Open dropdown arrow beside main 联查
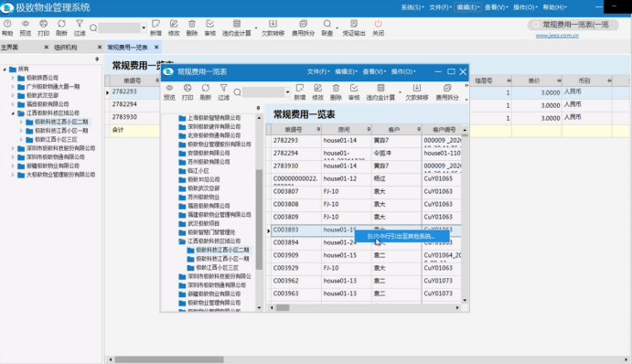The height and width of the screenshot is (364, 632). [337, 28]
